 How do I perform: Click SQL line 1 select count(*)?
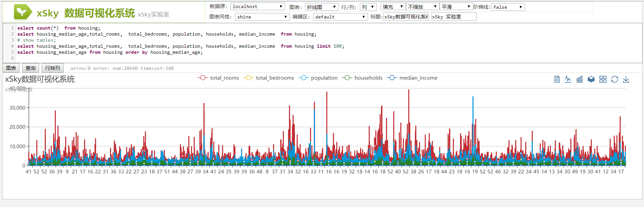(59, 28)
